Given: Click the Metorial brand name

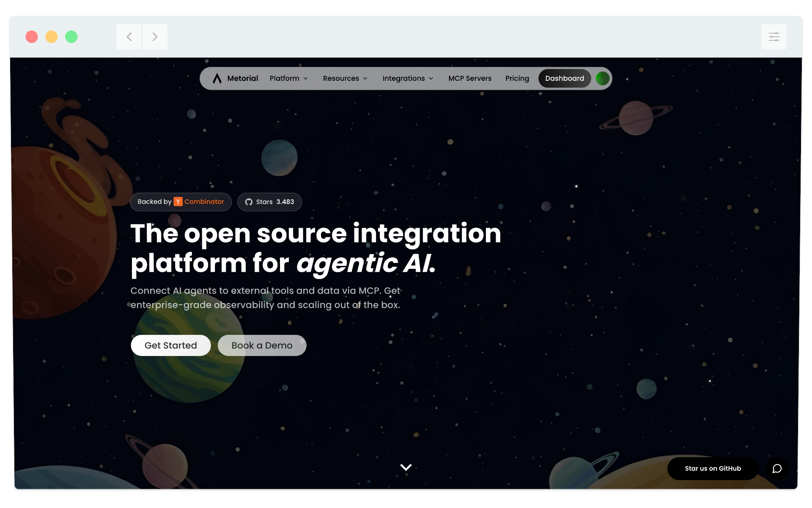Looking at the screenshot, I should pyautogui.click(x=242, y=78).
